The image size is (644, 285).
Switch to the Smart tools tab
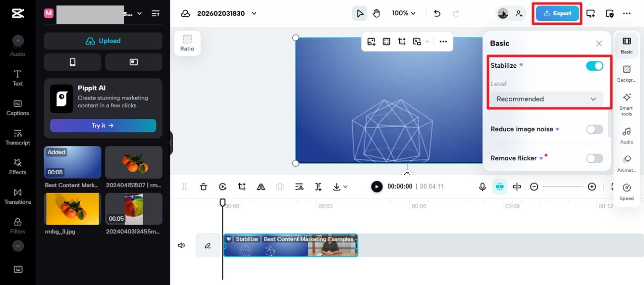(627, 104)
